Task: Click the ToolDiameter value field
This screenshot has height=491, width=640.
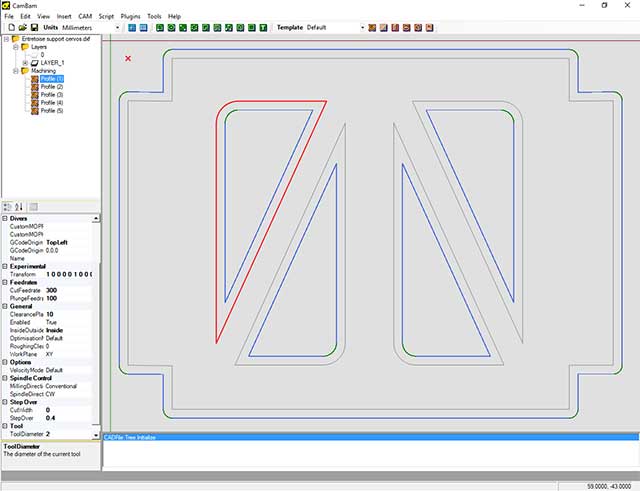Action: point(70,433)
